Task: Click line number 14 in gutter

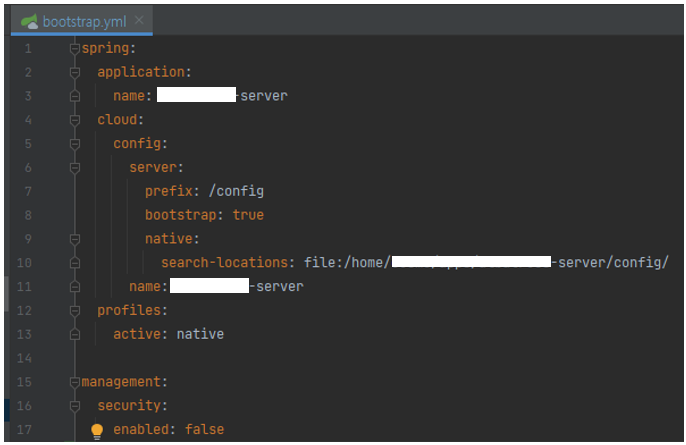Action: pyautogui.click(x=24, y=358)
